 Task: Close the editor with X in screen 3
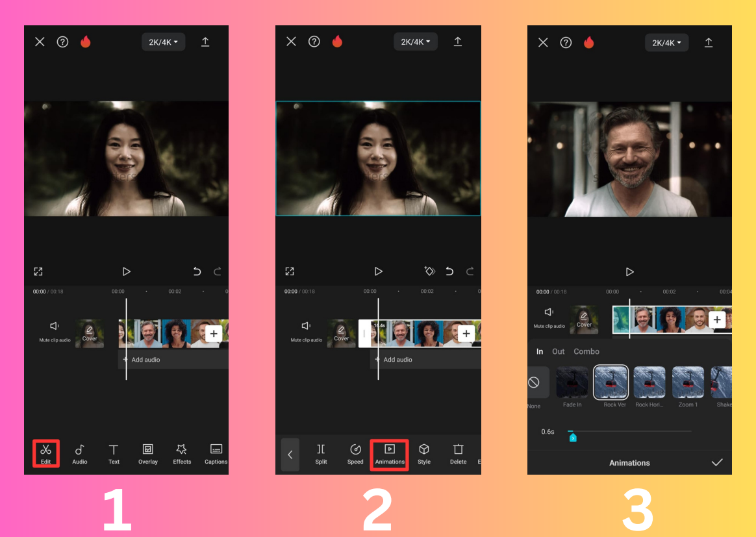[x=543, y=42]
